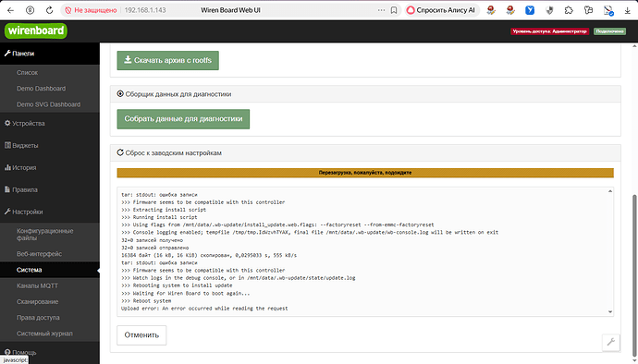This screenshot has width=638, height=364.
Task: Click the browser back arrow
Action: (10, 10)
